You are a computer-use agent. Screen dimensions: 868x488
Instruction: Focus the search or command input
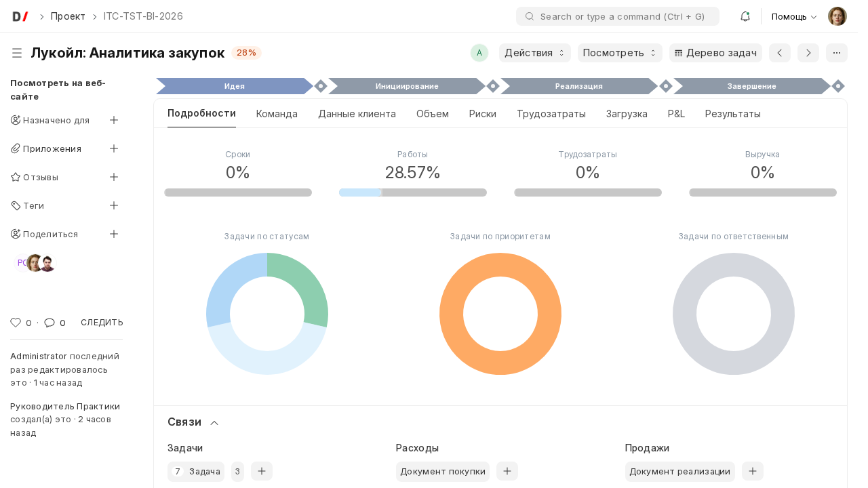coord(618,16)
